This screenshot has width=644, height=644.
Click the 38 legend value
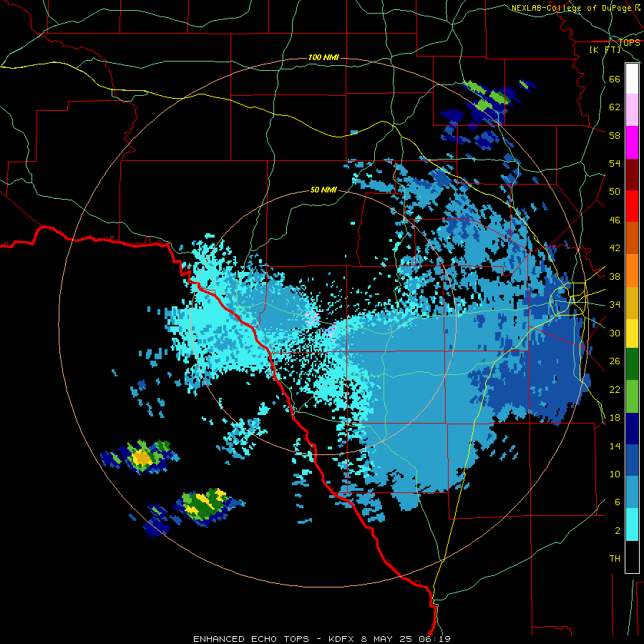tap(615, 277)
